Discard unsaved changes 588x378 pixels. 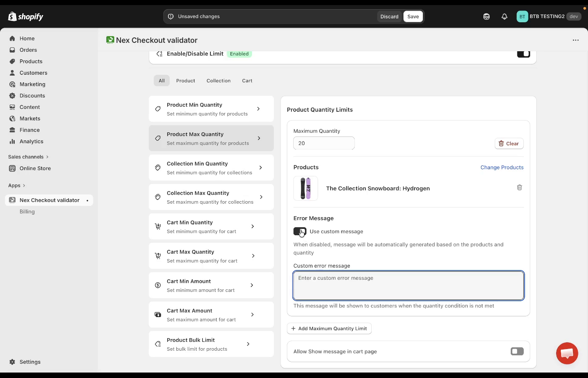point(389,16)
